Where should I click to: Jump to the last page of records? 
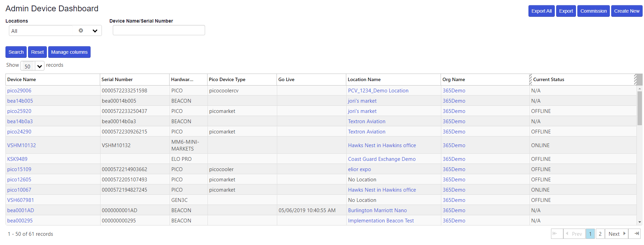[635, 234]
